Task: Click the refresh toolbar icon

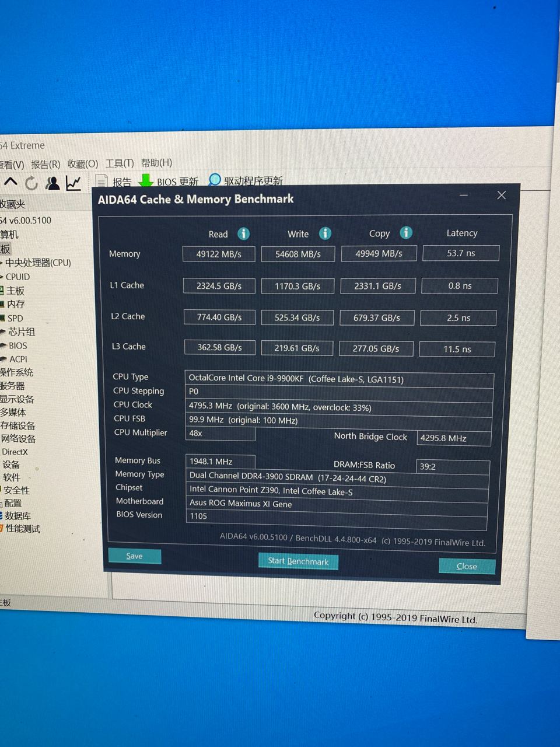Action: [32, 182]
